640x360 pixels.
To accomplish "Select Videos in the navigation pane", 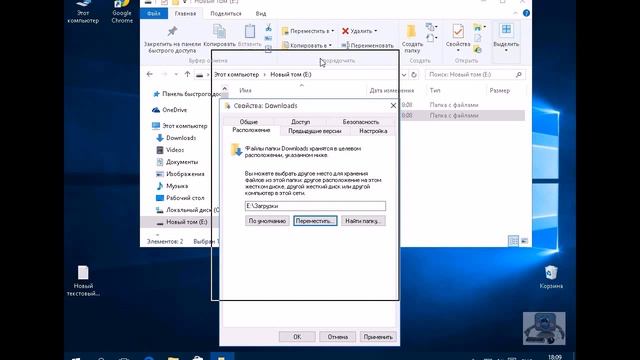I will point(175,150).
